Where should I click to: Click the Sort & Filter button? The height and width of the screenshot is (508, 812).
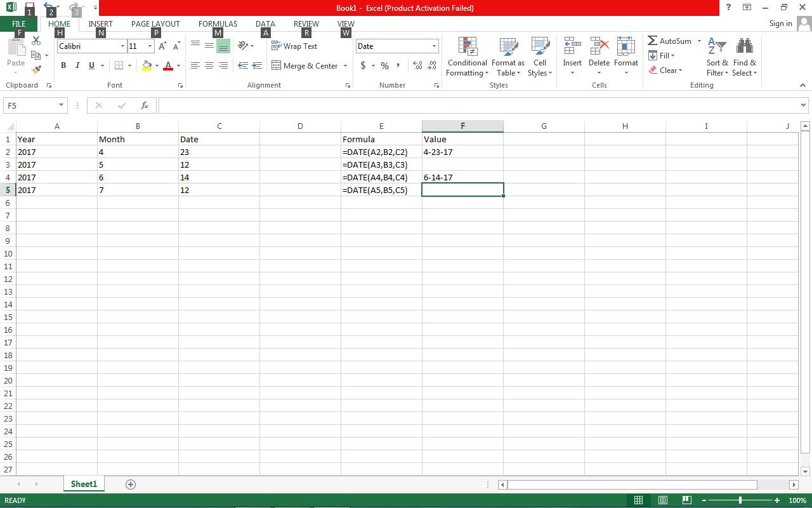pyautogui.click(x=716, y=57)
